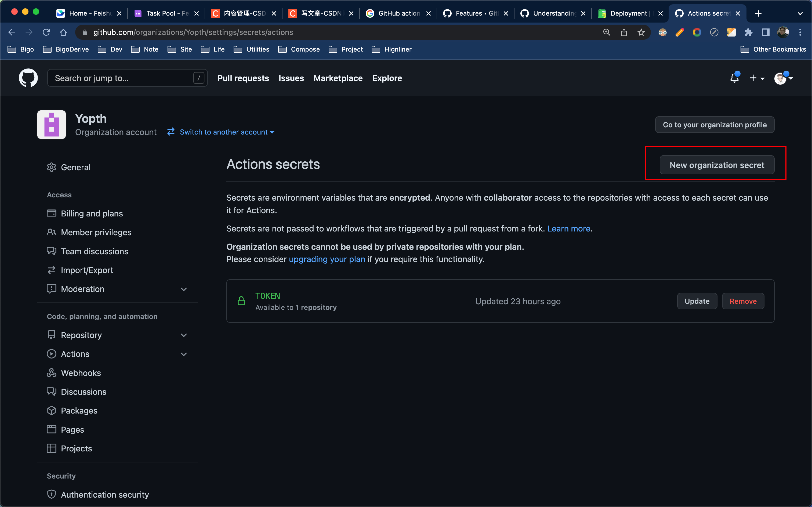The height and width of the screenshot is (507, 812).
Task: Bookmark page with star icon
Action: coord(641,32)
